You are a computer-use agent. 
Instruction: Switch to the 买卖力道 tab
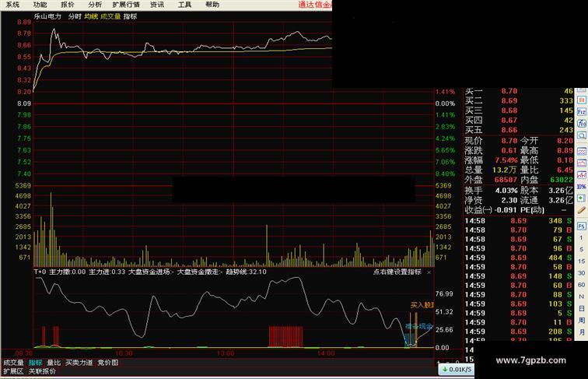[x=79, y=363]
